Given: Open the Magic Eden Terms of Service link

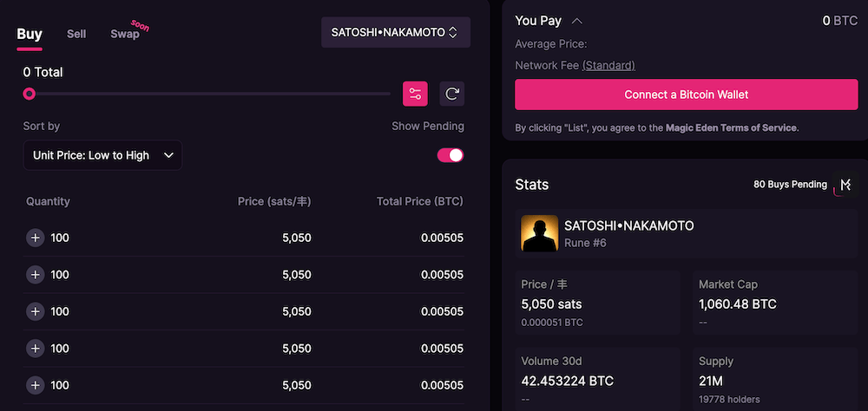Looking at the screenshot, I should click(x=731, y=127).
